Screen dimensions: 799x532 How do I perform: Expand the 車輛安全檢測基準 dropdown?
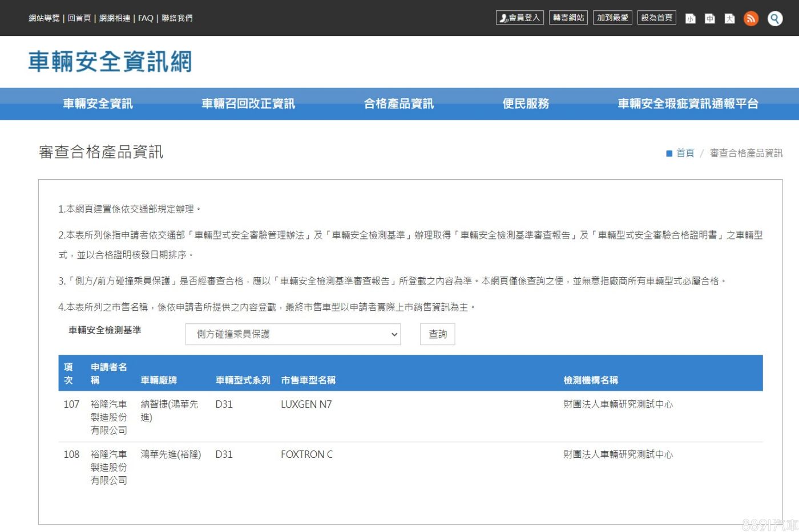pyautogui.click(x=293, y=334)
